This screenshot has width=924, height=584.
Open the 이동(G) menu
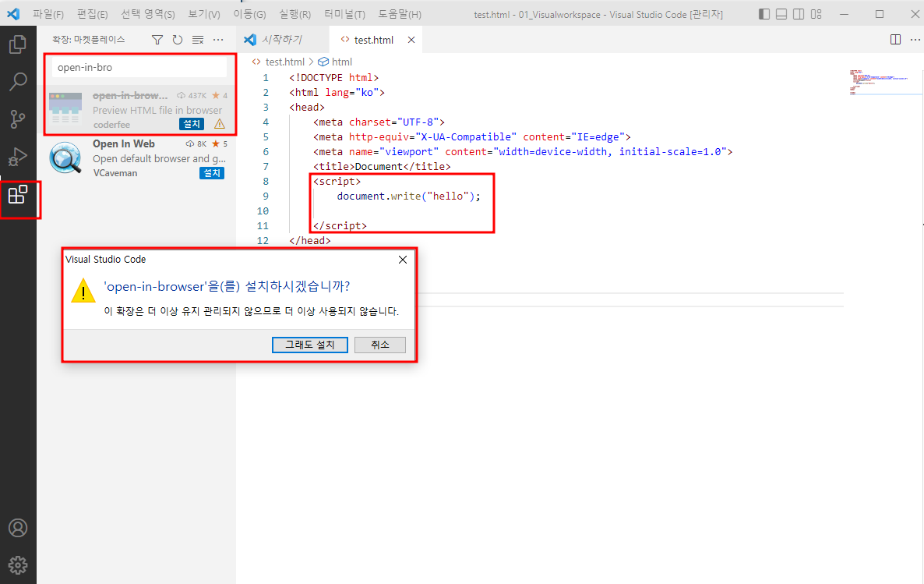(249, 14)
